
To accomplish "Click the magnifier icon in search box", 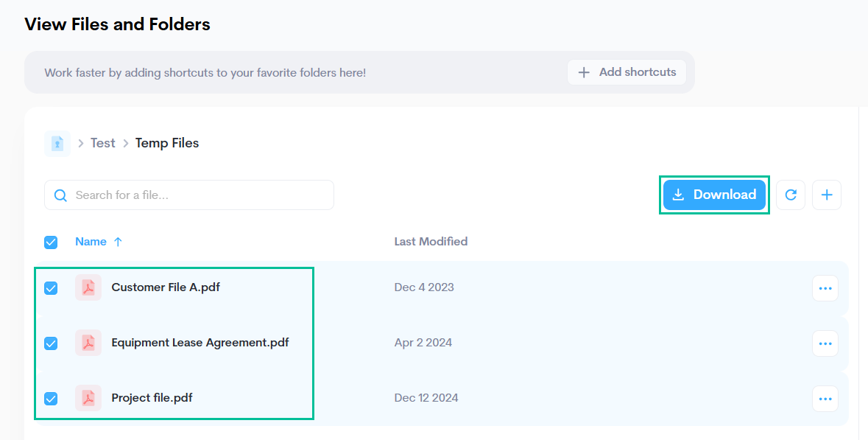I will tap(61, 195).
